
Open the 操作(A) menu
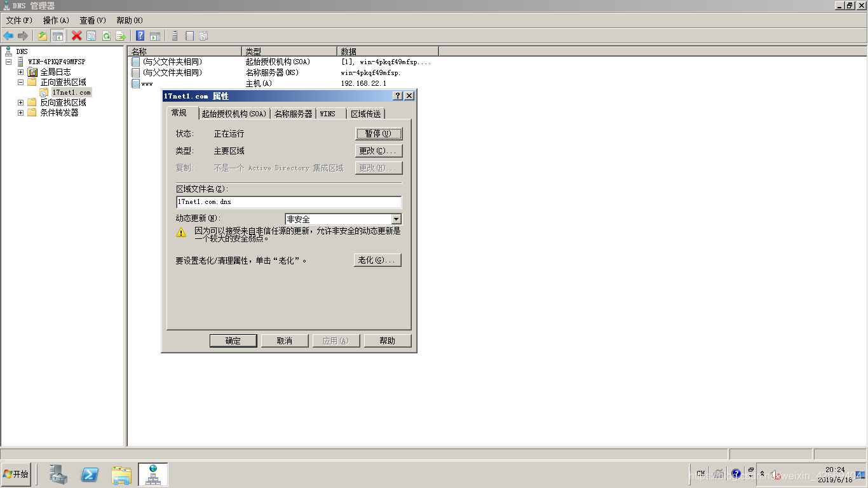click(56, 20)
